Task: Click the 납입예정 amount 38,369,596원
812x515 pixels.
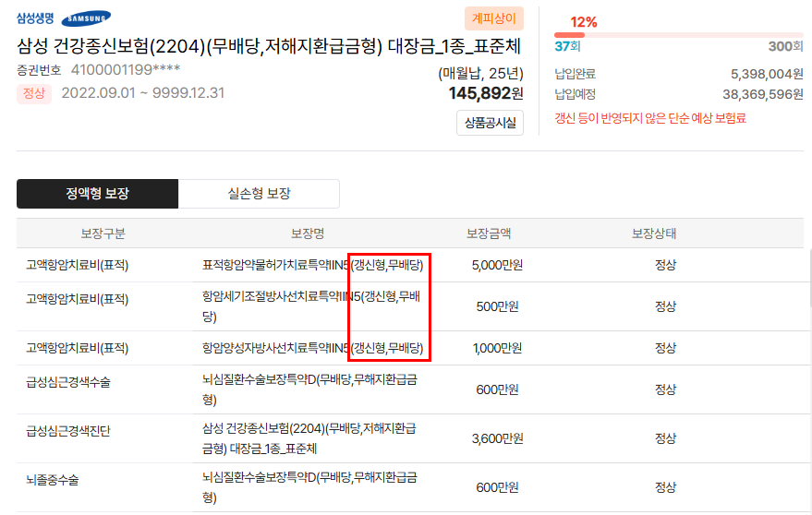Action: coord(763,94)
